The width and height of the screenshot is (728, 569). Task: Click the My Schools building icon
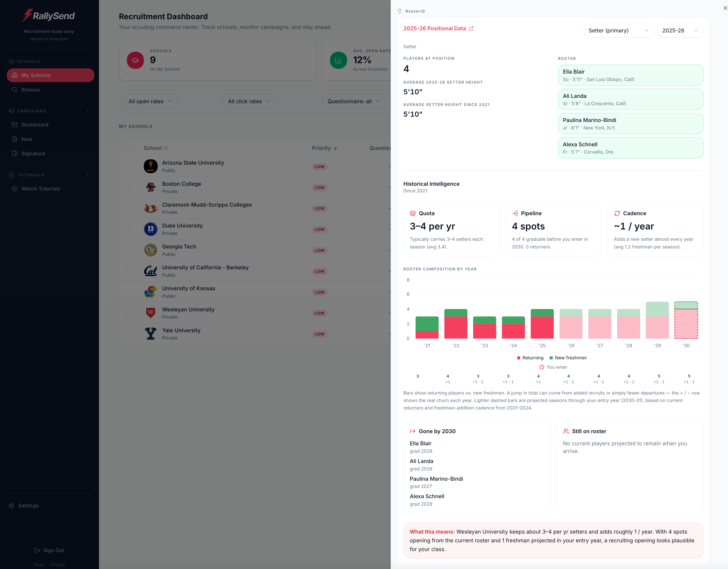[15, 75]
